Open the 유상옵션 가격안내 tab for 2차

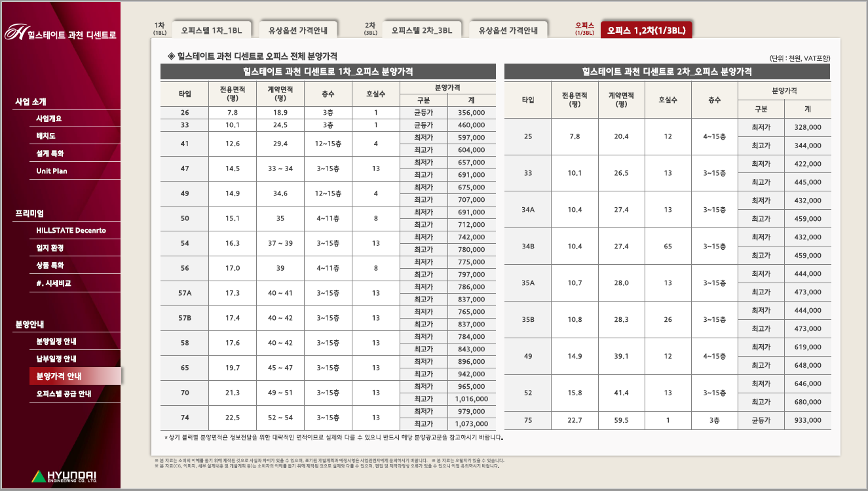(508, 30)
